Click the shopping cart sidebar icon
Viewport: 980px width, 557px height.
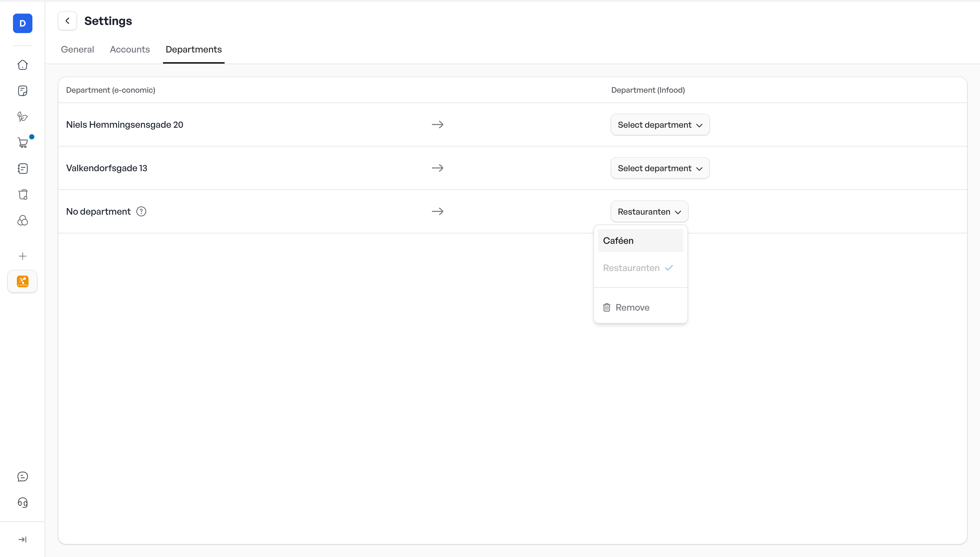point(23,143)
